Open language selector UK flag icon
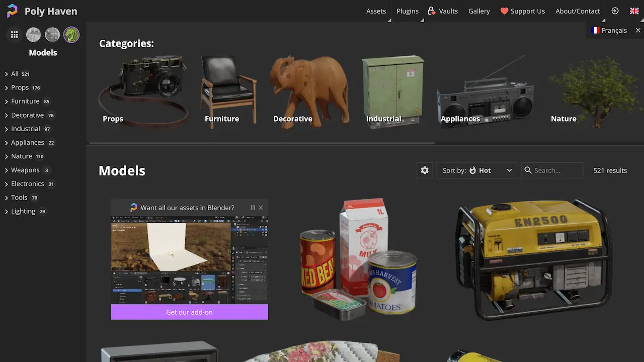The height and width of the screenshot is (362, 644). (634, 11)
